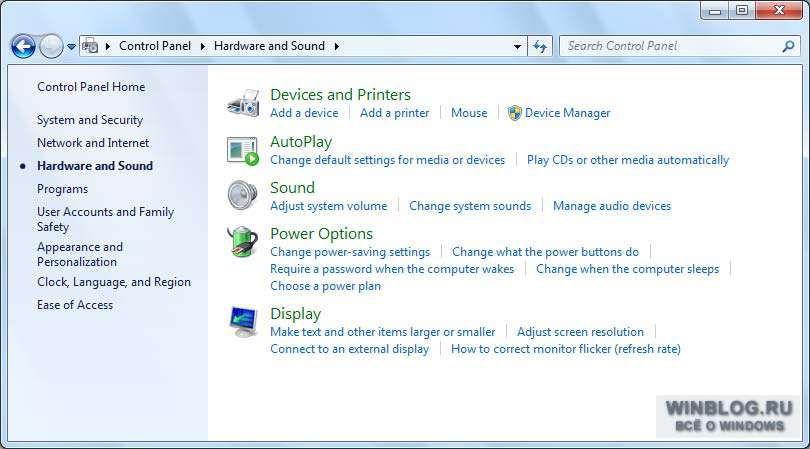Go back with the blue Back arrow

point(23,47)
